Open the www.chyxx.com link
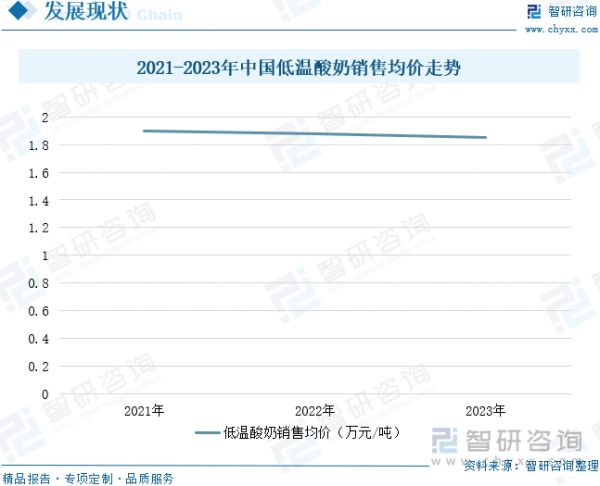Viewport: 600px width, 486px height. [x=561, y=29]
